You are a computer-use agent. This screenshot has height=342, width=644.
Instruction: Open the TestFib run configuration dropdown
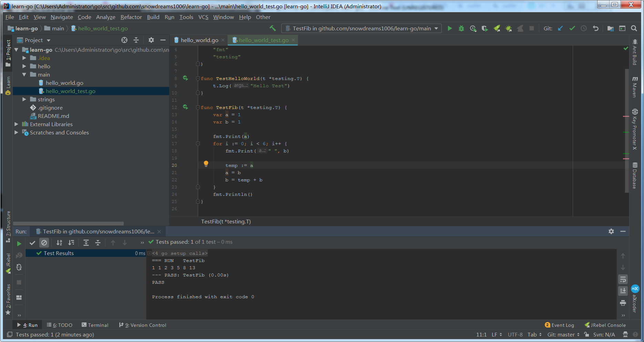361,29
